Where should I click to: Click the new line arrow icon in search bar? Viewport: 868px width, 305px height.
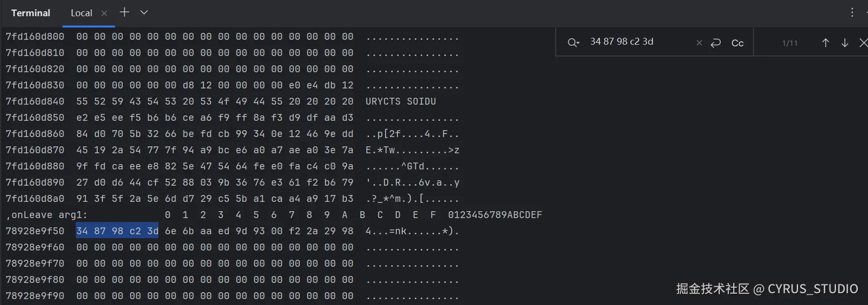click(x=716, y=43)
